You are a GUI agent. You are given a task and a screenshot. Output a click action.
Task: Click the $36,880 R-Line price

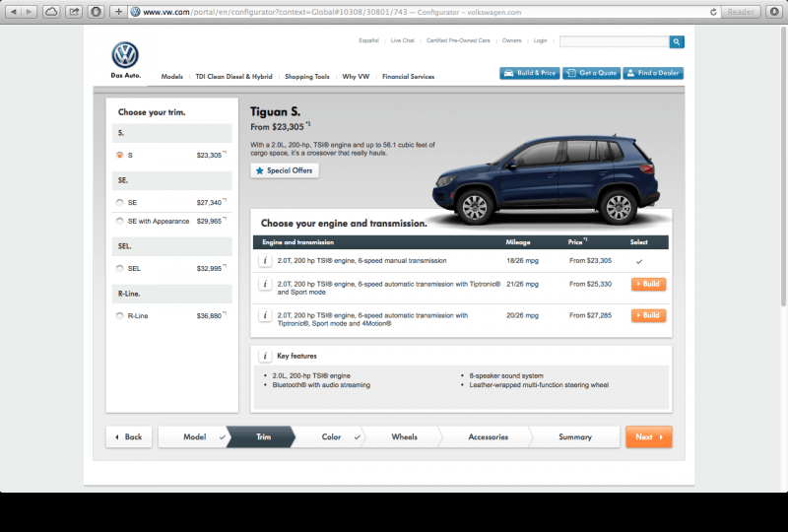pos(209,316)
